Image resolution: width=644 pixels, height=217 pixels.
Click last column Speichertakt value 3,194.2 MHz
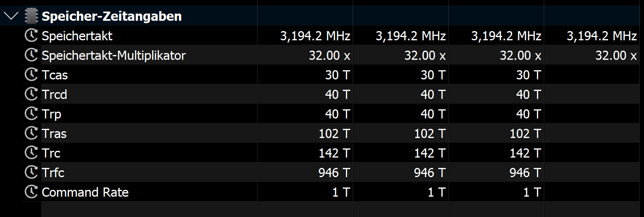(x=602, y=36)
